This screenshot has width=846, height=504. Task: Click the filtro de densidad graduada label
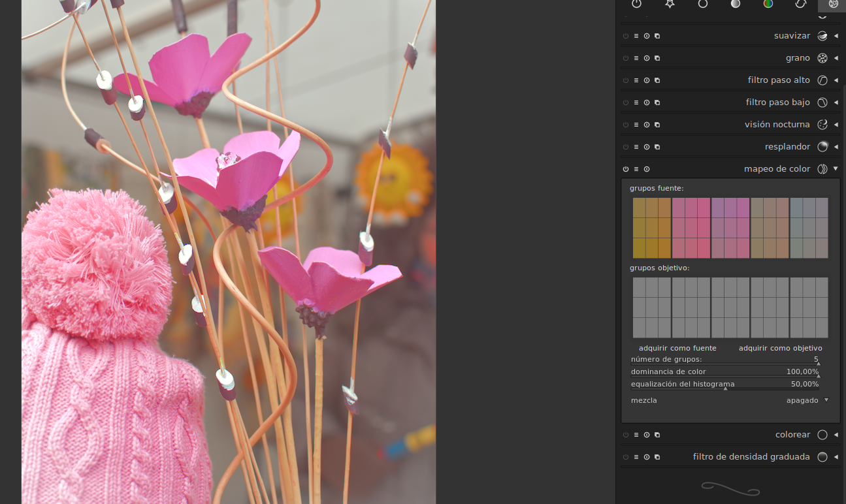pyautogui.click(x=751, y=457)
